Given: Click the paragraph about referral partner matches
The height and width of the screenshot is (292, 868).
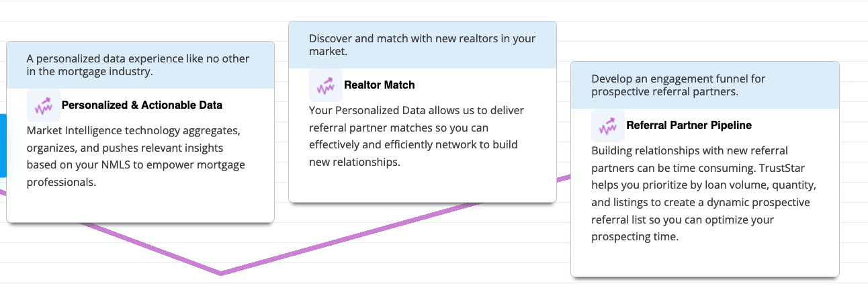Looking at the screenshot, I should (417, 136).
